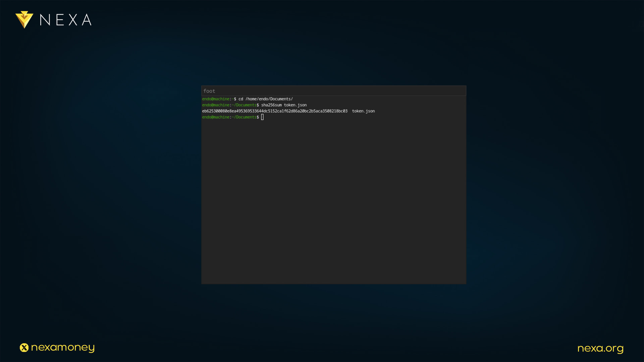644x362 pixels.
Task: Click the second line's endo@machine prompt
Action: pyautogui.click(x=216, y=105)
